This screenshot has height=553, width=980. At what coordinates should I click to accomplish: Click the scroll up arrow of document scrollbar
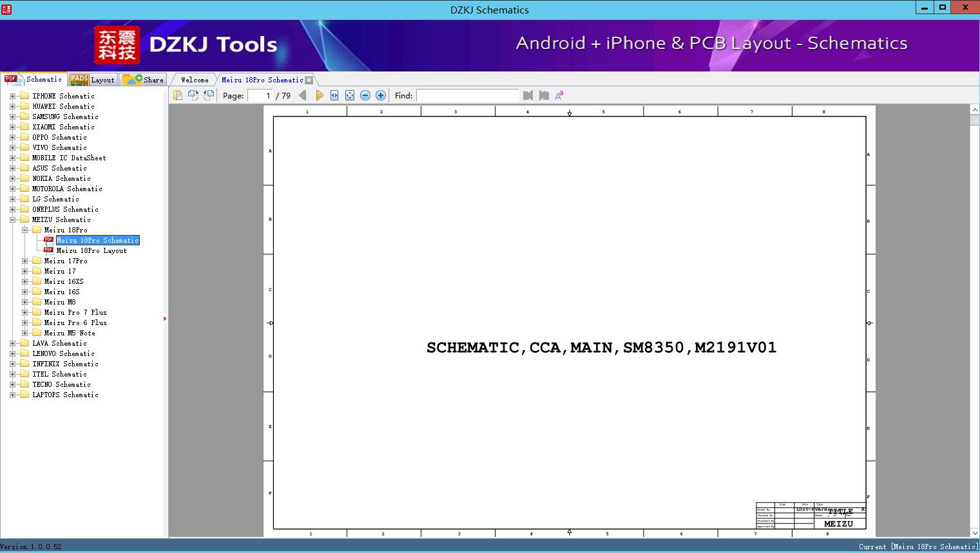pos(975,110)
